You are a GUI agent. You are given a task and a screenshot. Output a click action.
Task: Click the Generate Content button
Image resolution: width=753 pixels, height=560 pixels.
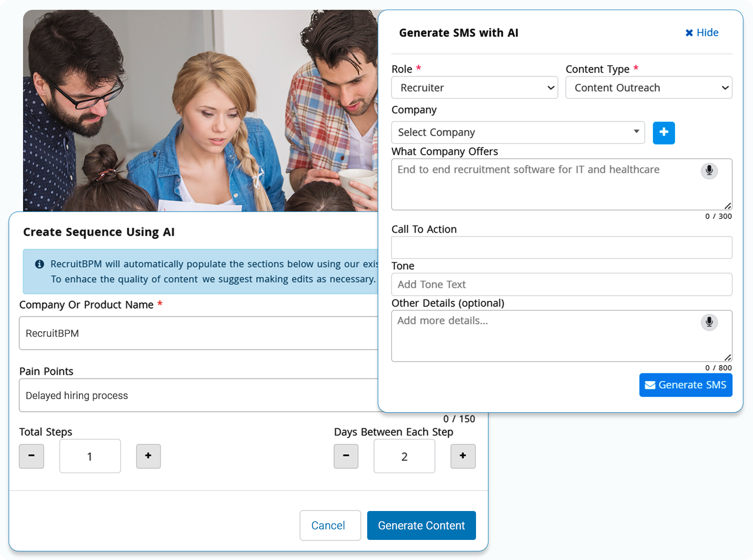click(421, 525)
